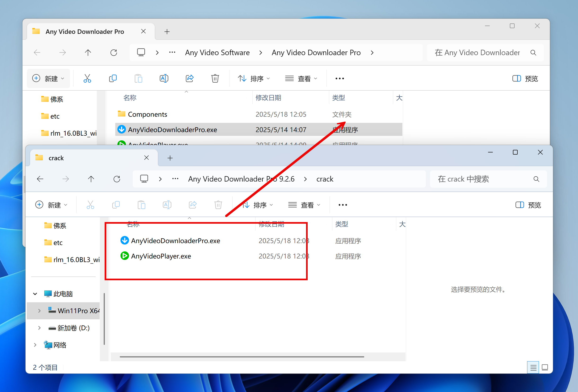Image resolution: width=578 pixels, height=392 pixels.
Task: Refresh the crack folder window
Action: point(117,179)
